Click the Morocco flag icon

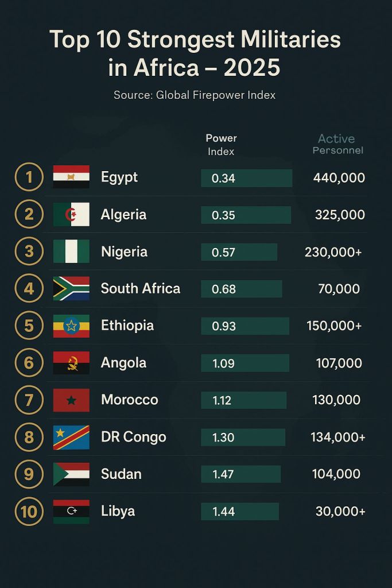point(71,400)
